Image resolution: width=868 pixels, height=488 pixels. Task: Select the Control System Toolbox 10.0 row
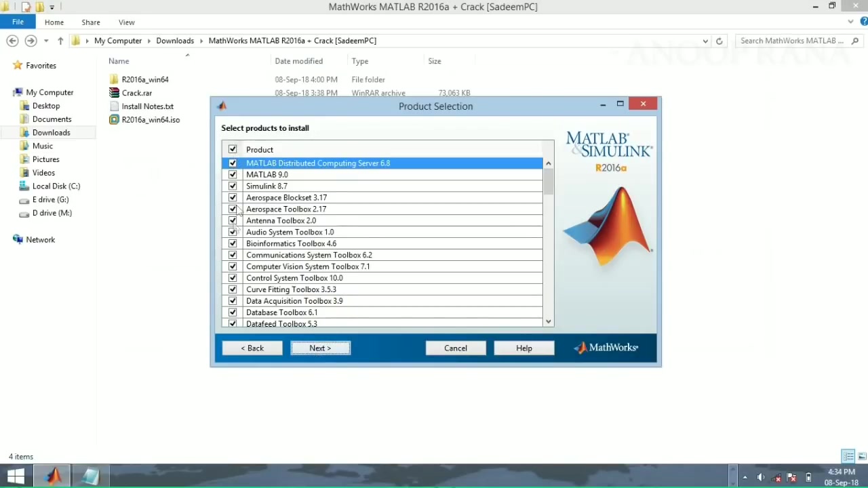(382, 278)
